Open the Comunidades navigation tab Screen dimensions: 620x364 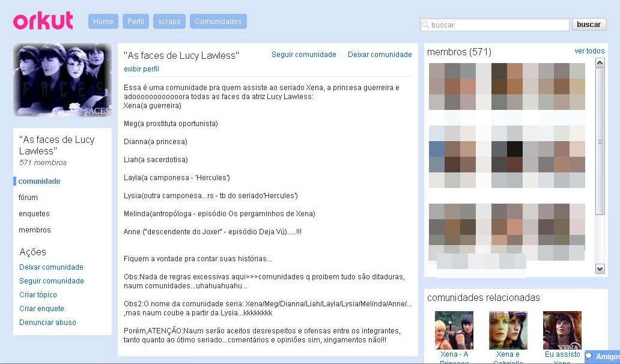(218, 22)
